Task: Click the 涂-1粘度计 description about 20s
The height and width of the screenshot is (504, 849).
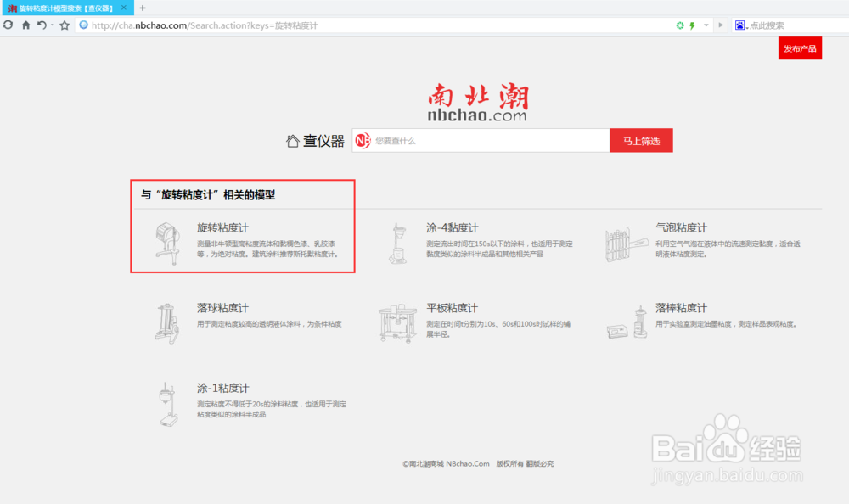Action: pyautogui.click(x=272, y=409)
